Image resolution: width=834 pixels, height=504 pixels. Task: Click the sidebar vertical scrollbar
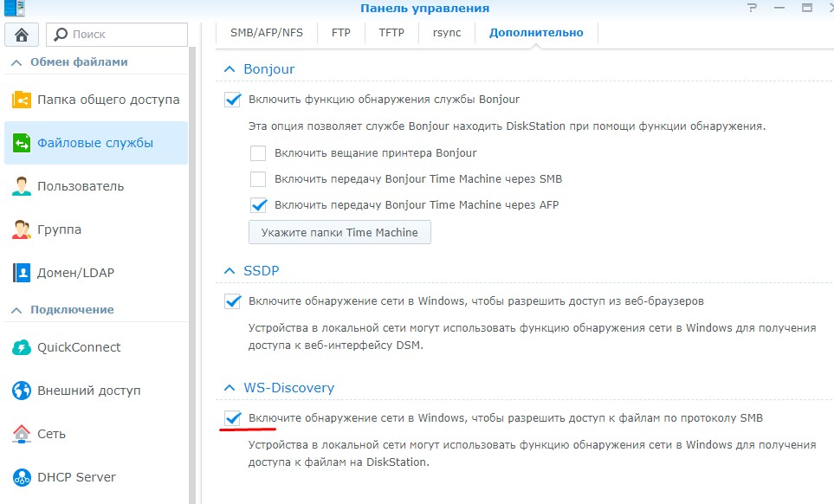(x=192, y=275)
